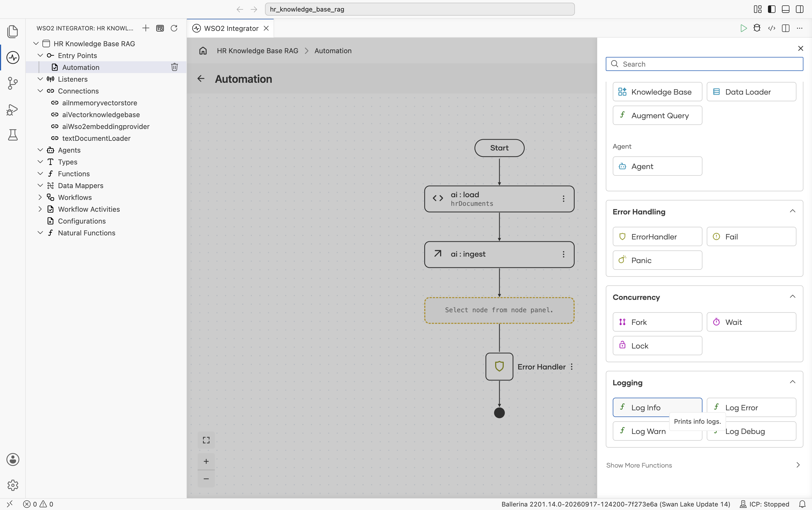Open the Accounts icon in activity bar
Image resolution: width=812 pixels, height=510 pixels.
click(12, 459)
